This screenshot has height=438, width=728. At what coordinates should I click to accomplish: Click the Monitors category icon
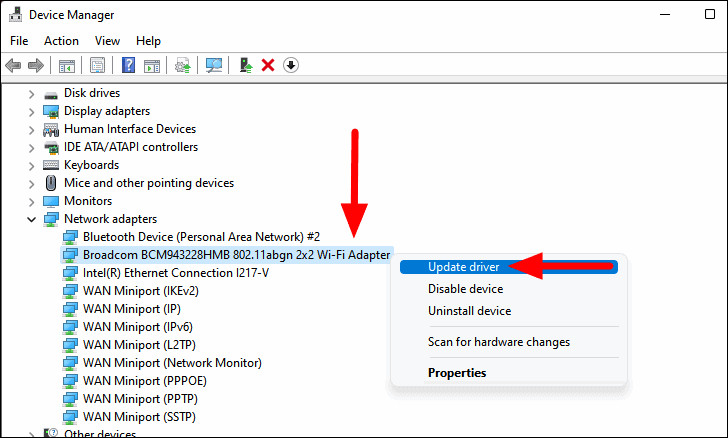pyautogui.click(x=51, y=202)
